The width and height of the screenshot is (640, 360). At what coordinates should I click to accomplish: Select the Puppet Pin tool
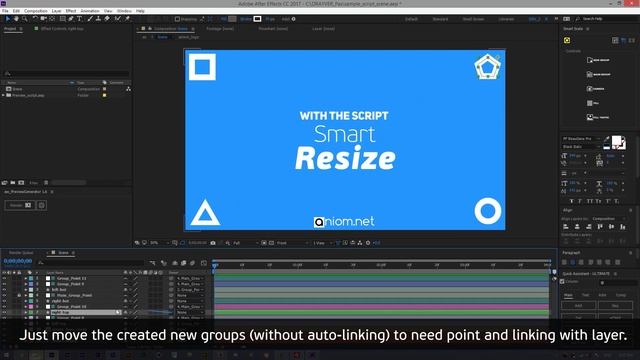(127, 19)
